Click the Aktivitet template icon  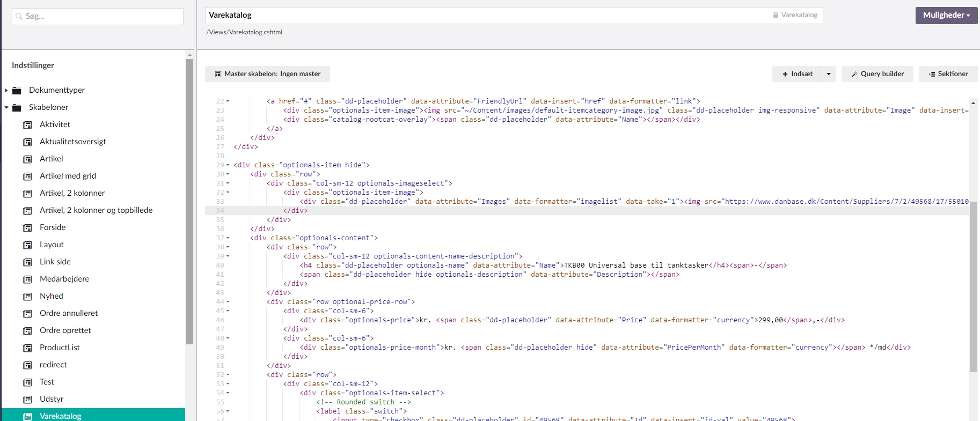(27, 125)
